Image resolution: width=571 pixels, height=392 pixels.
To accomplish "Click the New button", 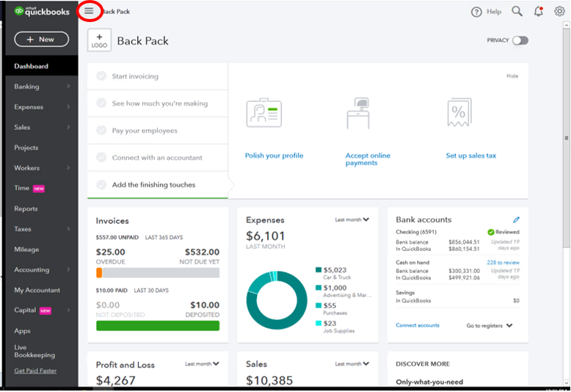I will (x=42, y=40).
